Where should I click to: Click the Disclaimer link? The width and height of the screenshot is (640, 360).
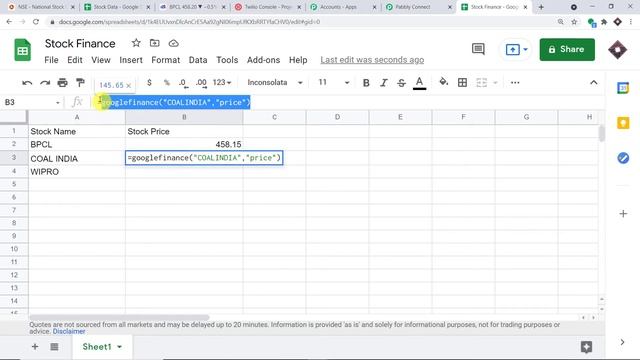click(69, 331)
